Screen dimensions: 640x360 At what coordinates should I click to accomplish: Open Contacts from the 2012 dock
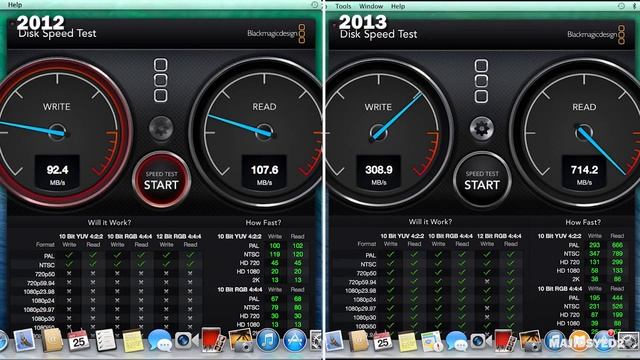pos(52,340)
